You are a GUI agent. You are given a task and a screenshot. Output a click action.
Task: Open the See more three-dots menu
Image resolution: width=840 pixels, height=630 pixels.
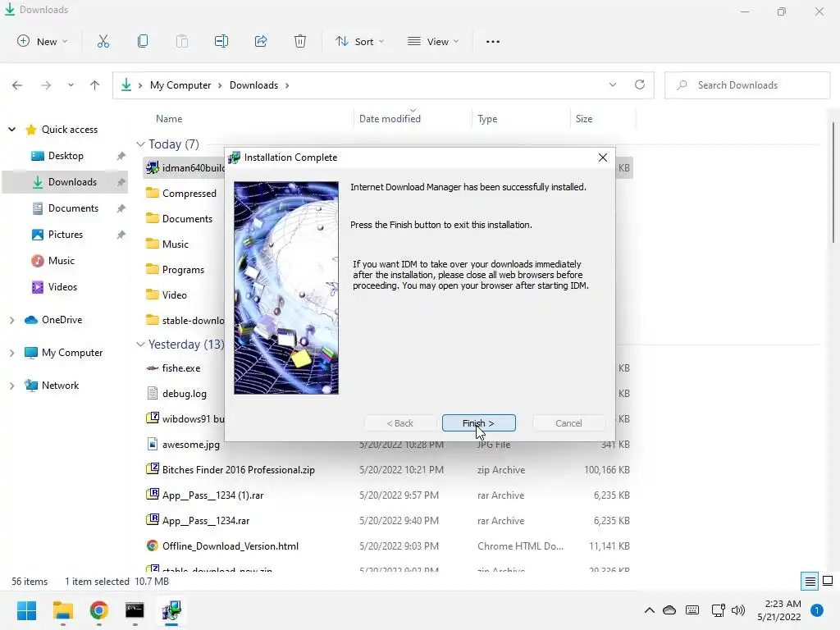(x=492, y=41)
